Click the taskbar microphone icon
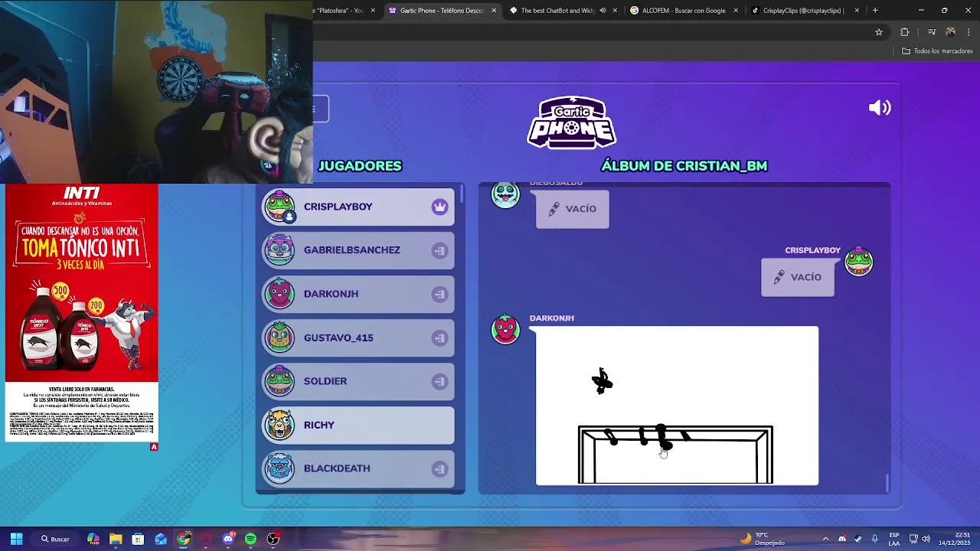 click(x=874, y=539)
